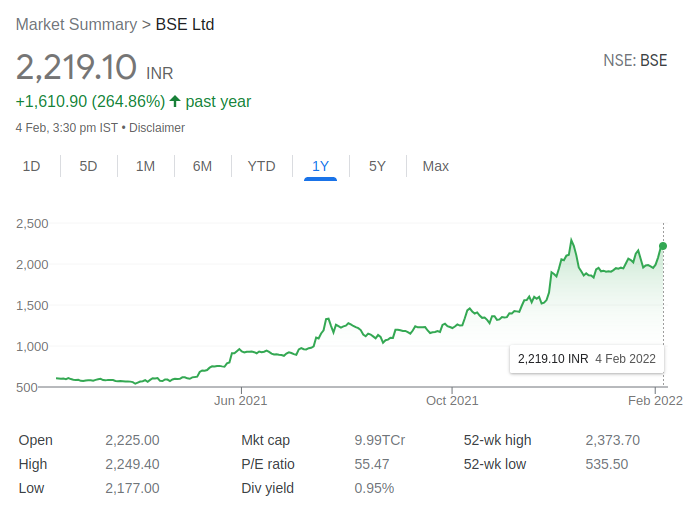The image size is (697, 512).
Task: Switch chart to 6M range
Action: [x=202, y=166]
